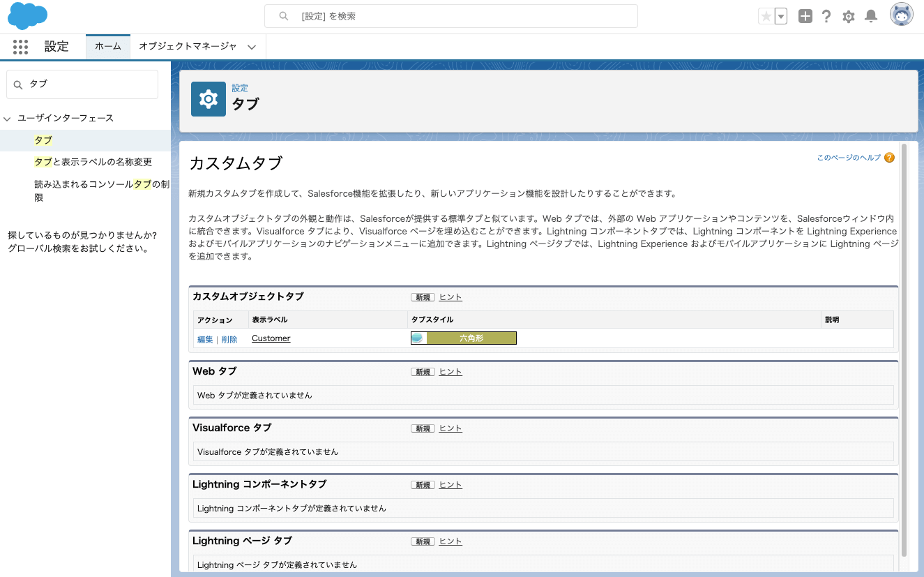
Task: Open the このページのヘルプ link
Action: (x=849, y=158)
